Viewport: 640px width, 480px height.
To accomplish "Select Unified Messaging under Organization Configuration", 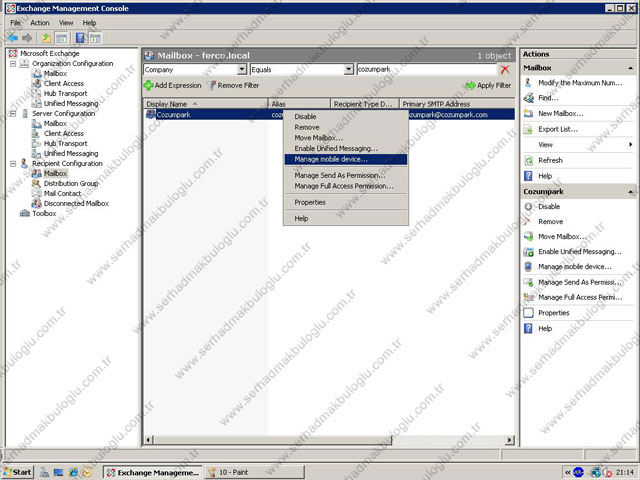I will (x=71, y=104).
